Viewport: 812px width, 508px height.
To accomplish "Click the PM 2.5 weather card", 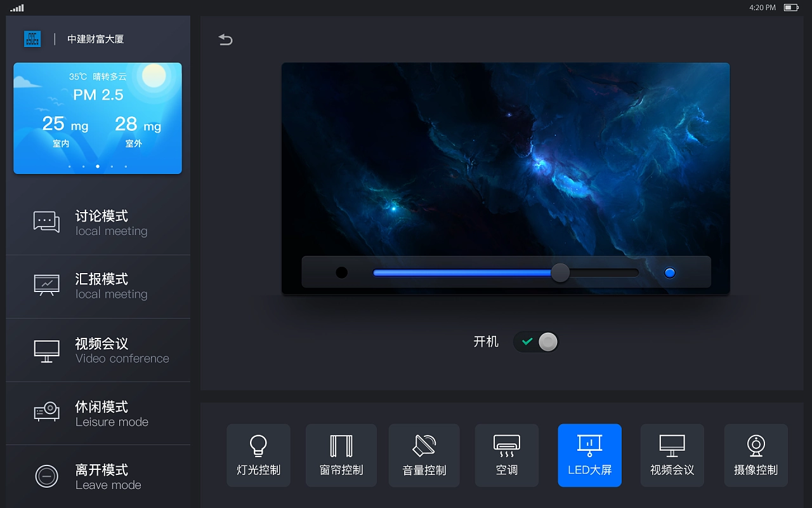I will pyautogui.click(x=98, y=118).
